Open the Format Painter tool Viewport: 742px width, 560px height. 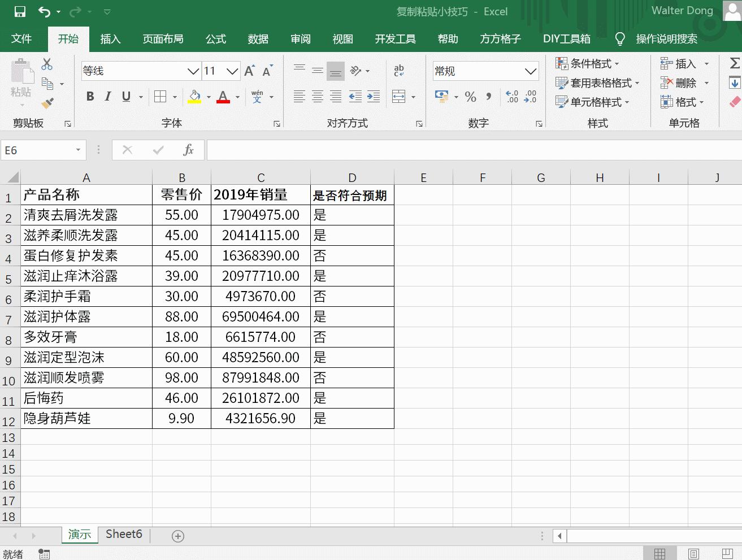tap(47, 103)
